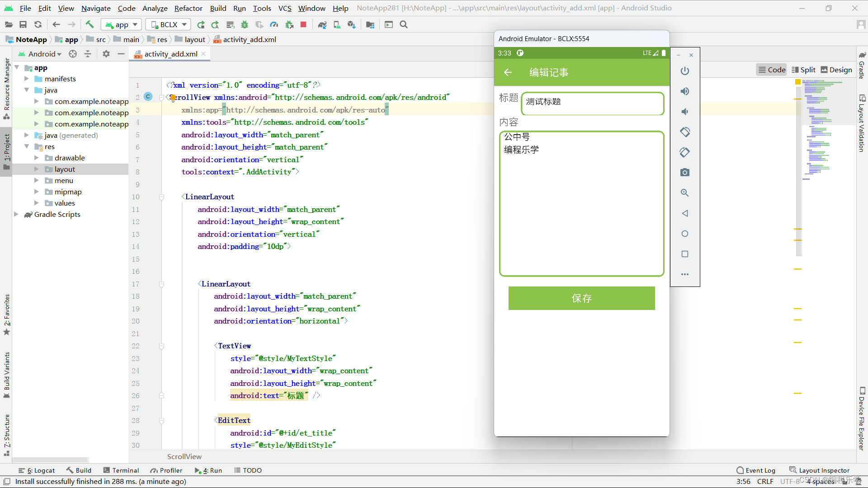This screenshot has width=868, height=488.
Task: Collapse the app module tree node
Action: (17, 67)
